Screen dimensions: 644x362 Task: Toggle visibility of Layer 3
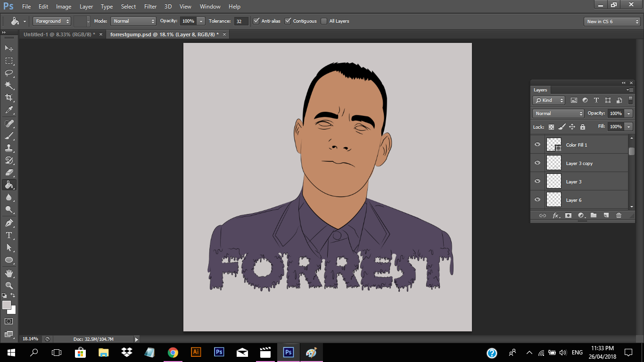tap(537, 181)
